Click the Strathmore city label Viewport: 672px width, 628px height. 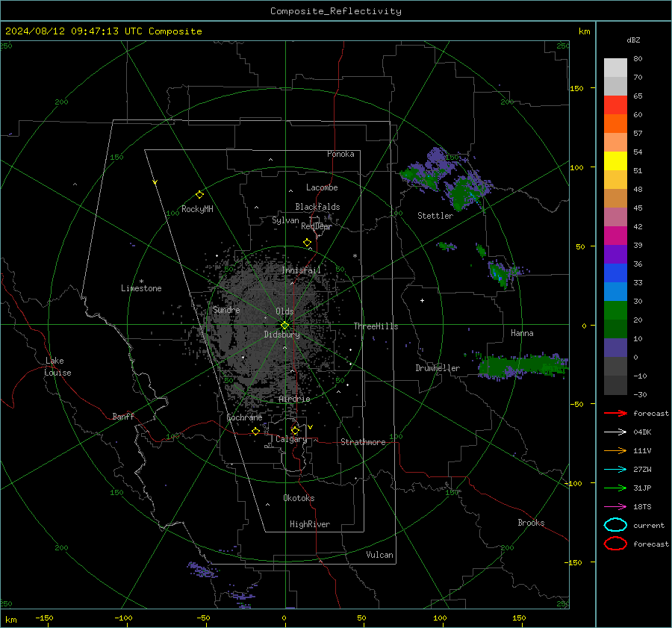pyautogui.click(x=363, y=442)
